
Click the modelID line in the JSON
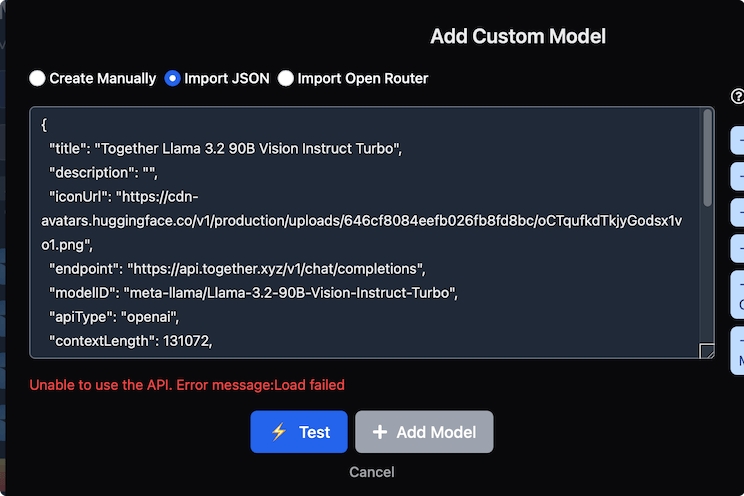click(x=253, y=293)
